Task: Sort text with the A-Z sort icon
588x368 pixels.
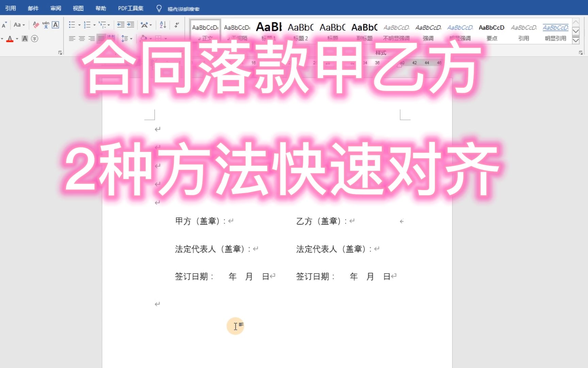Action: tap(163, 25)
